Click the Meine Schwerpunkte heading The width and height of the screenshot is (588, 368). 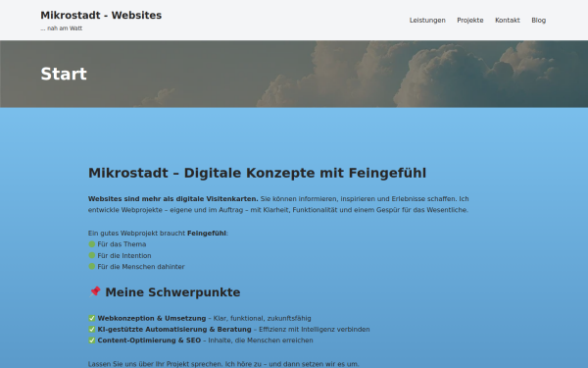coord(172,292)
